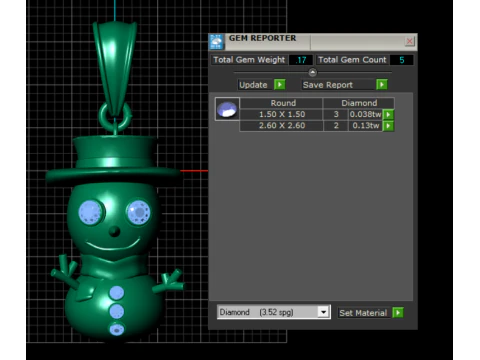Viewport: 480px width, 360px height.
Task: Select the snowman's nose
Action: (x=114, y=231)
